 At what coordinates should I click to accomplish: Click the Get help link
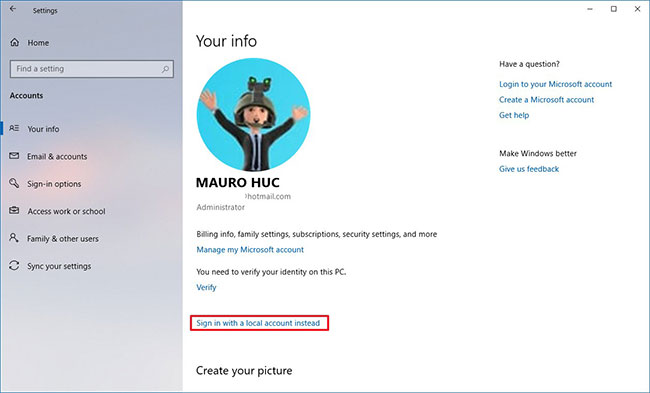click(514, 115)
